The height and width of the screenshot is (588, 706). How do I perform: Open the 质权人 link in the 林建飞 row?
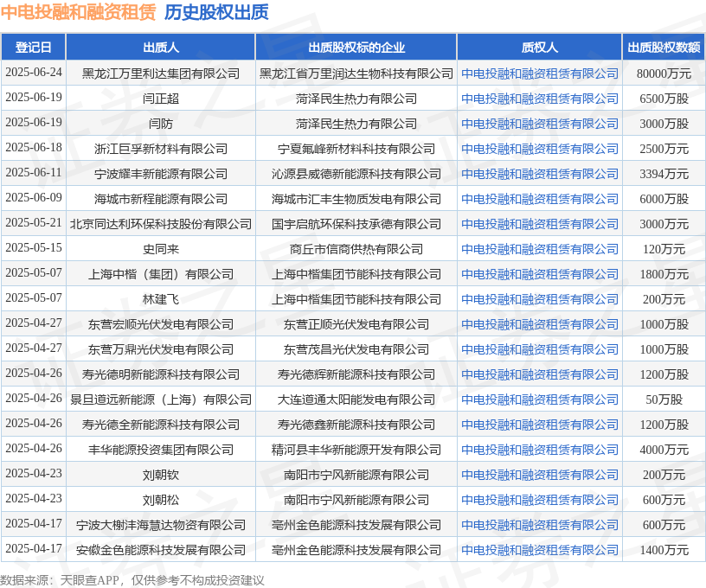point(539,299)
